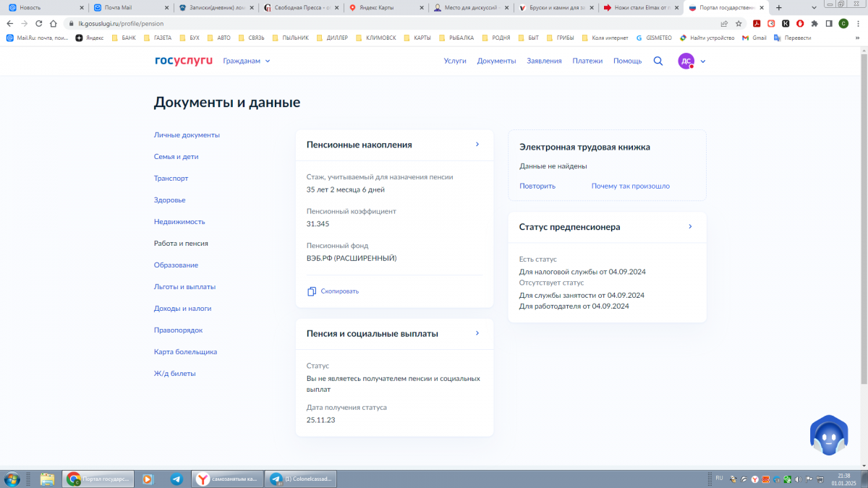Screen dimensions: 868x488
Task: Expand the Гражданам dropdown
Action: [x=247, y=61]
